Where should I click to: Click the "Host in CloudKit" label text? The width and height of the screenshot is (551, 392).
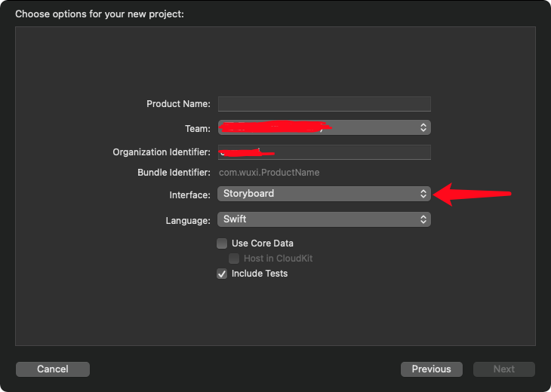(x=278, y=259)
